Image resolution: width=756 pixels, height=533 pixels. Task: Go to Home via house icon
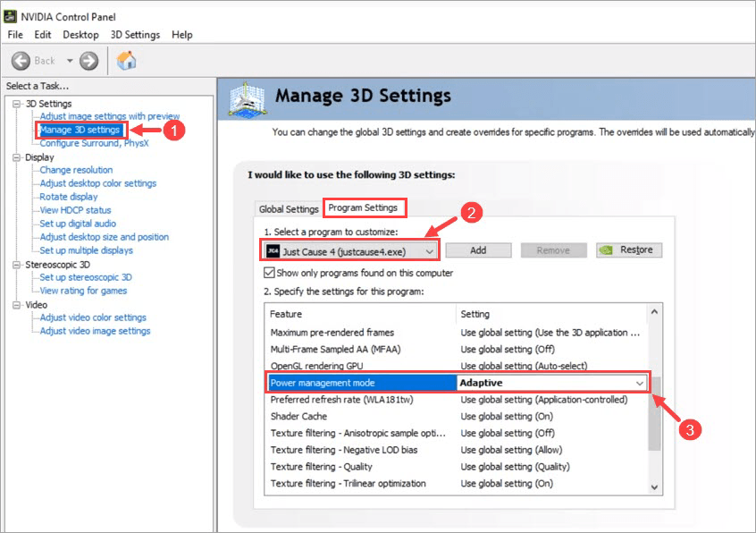(126, 60)
